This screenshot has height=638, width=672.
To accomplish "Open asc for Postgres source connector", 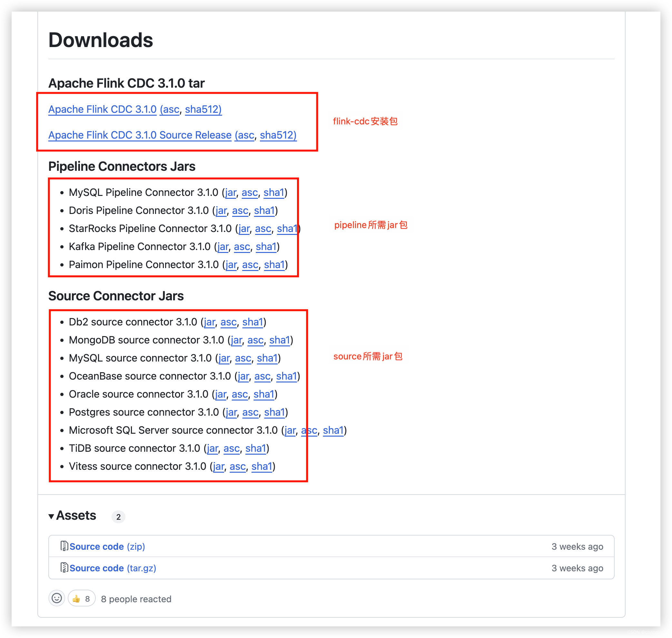I will click(251, 412).
